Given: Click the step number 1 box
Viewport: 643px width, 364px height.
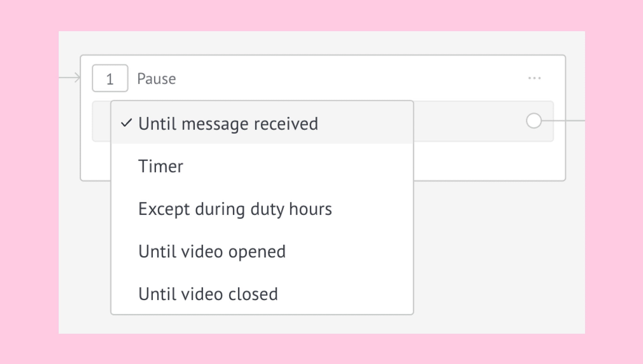Looking at the screenshot, I should coord(110,78).
